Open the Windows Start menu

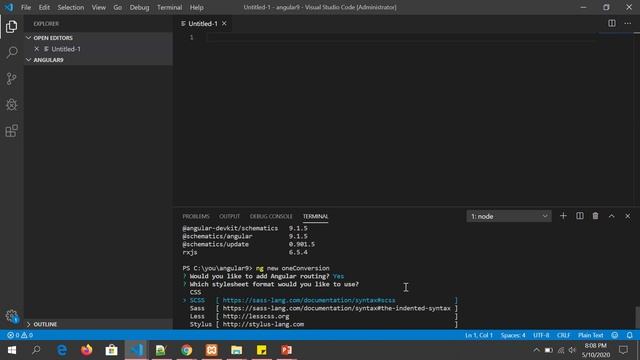tap(12, 350)
